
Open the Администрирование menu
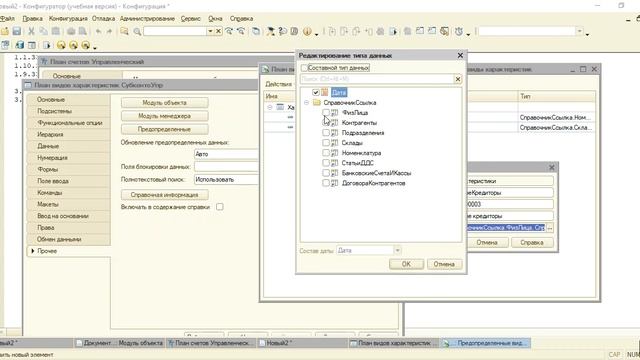tap(147, 18)
